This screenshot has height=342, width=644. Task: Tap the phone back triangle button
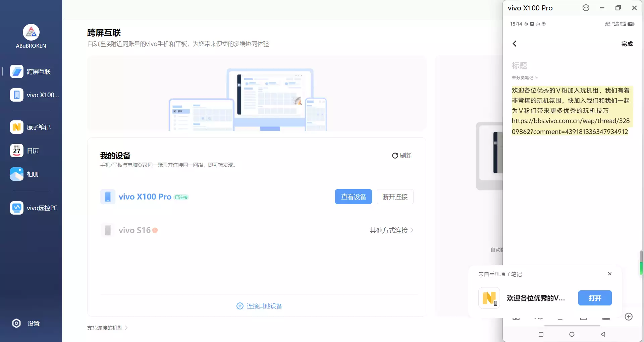pos(603,334)
